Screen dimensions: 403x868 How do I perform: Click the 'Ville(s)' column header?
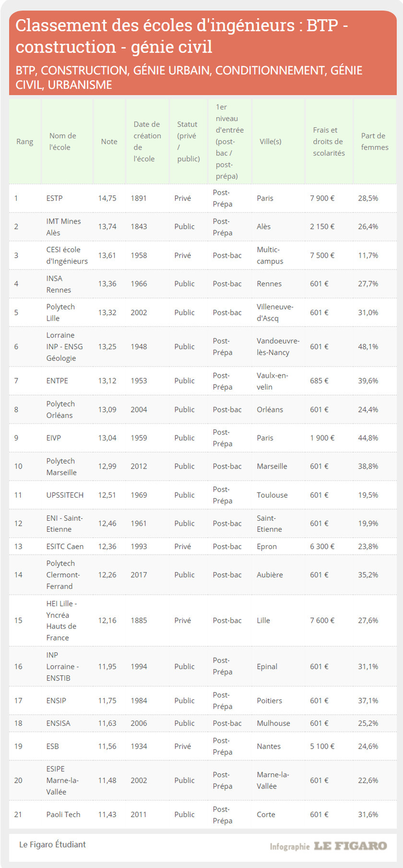tap(270, 142)
